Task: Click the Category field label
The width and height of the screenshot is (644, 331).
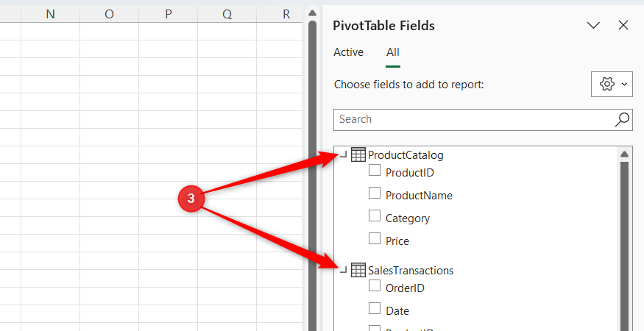Action: click(408, 218)
